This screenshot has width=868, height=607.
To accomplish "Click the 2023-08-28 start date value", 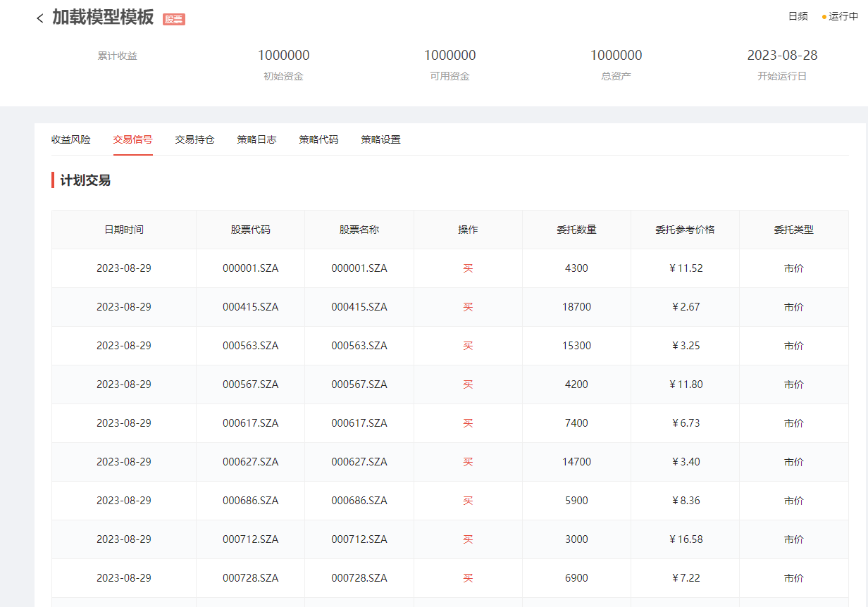I will pos(782,56).
